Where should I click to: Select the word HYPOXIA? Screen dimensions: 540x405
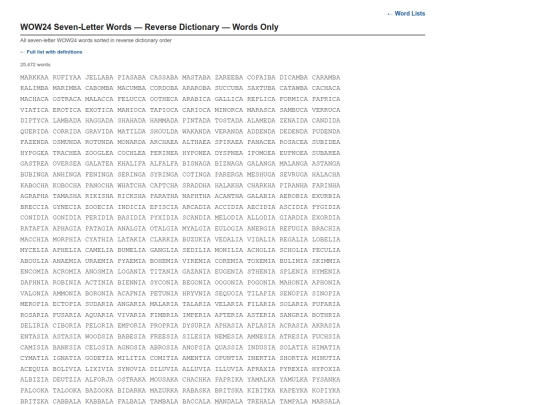pyautogui.click(x=326, y=369)
